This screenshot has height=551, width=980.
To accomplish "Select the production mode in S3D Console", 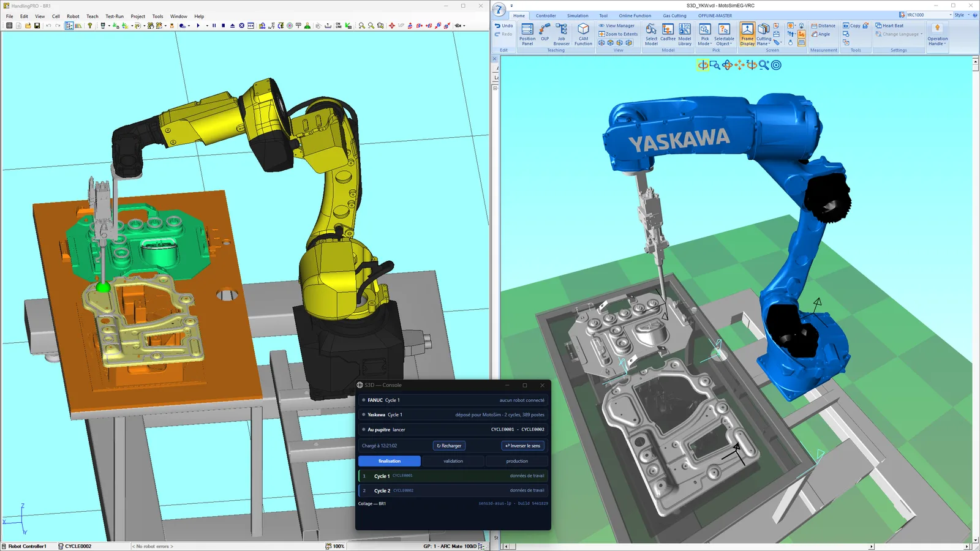I will (x=517, y=461).
